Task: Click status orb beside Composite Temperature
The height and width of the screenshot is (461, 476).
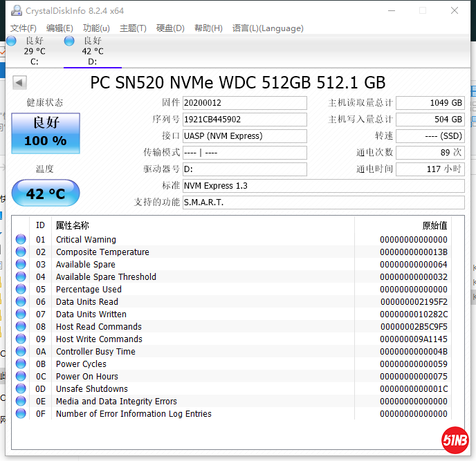Action: click(21, 252)
